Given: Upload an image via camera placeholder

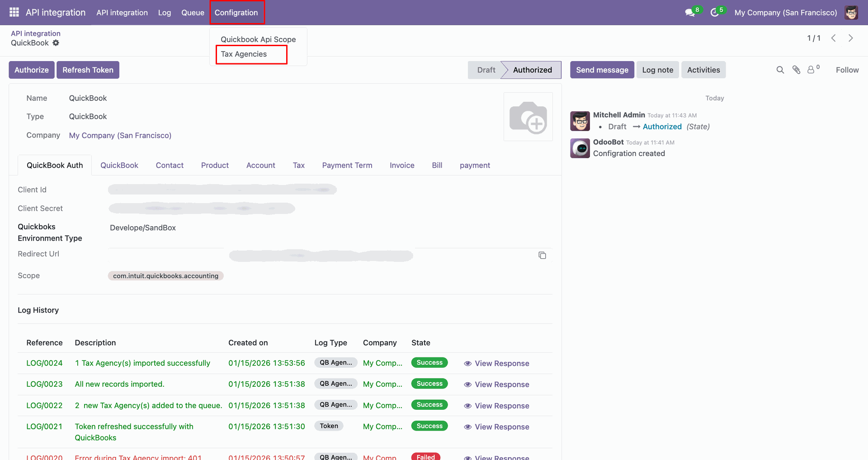Looking at the screenshot, I should (x=528, y=117).
